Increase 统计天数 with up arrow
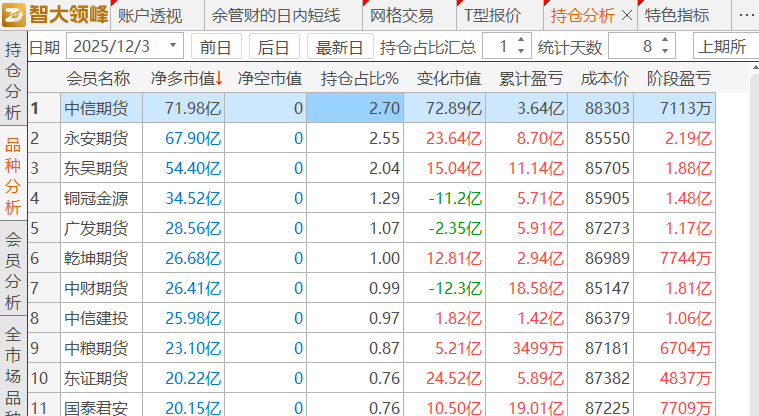The image size is (759, 416). 665,41
